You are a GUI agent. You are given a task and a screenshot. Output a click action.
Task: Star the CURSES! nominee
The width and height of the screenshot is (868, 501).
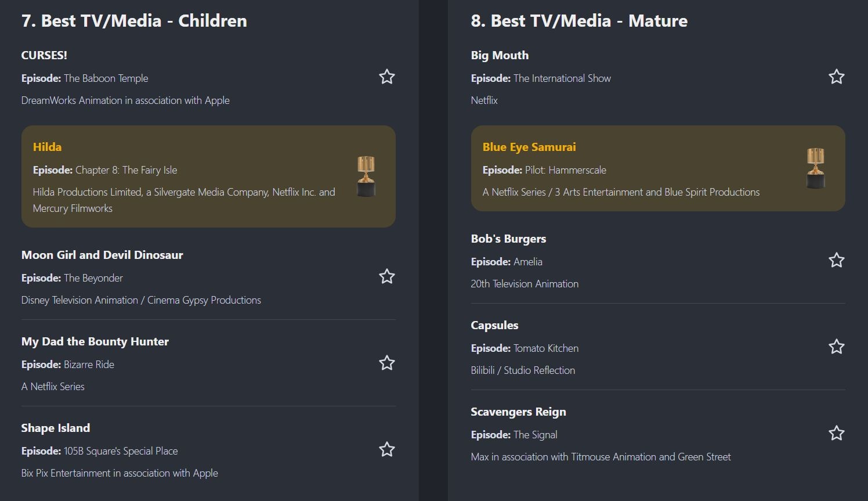click(x=387, y=77)
